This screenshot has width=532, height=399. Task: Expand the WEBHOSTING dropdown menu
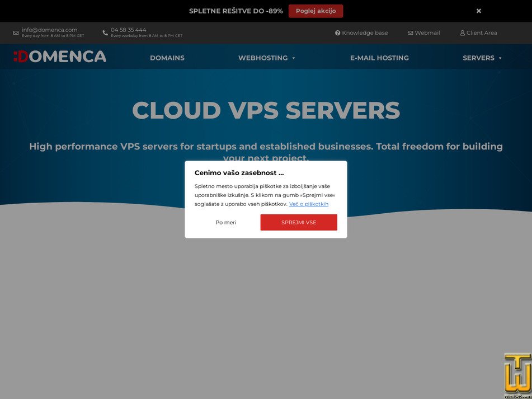pyautogui.click(x=267, y=58)
